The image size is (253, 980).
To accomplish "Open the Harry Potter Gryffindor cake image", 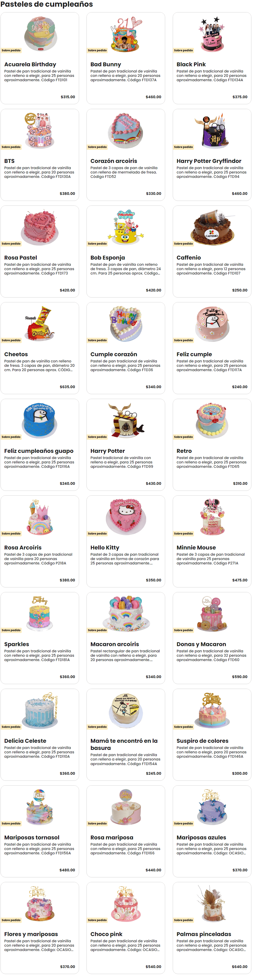I will click(x=212, y=130).
